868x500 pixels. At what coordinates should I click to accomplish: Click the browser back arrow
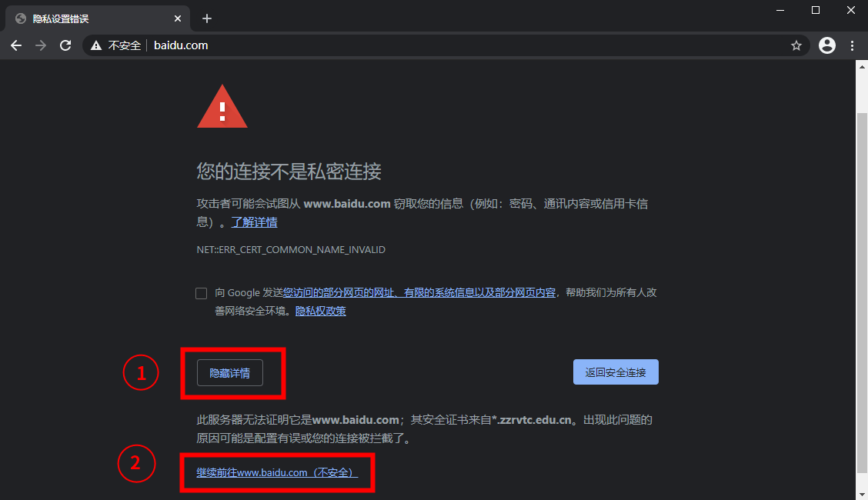pyautogui.click(x=16, y=45)
